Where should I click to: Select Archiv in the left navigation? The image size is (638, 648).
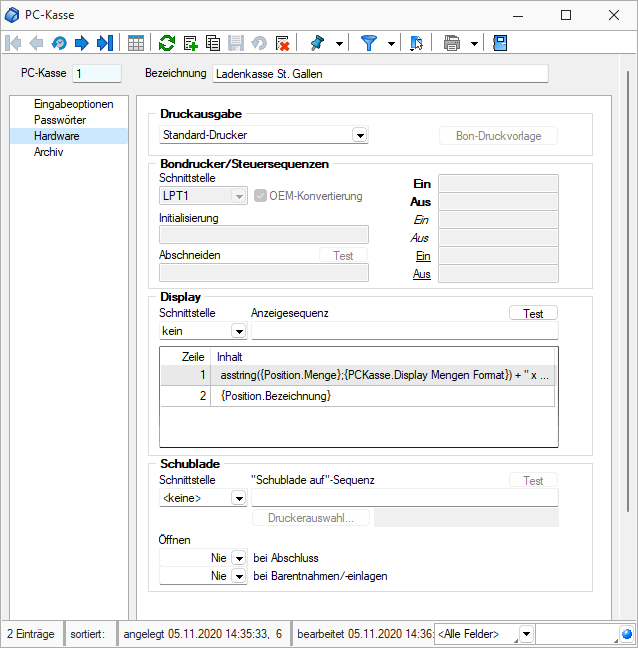click(x=49, y=152)
